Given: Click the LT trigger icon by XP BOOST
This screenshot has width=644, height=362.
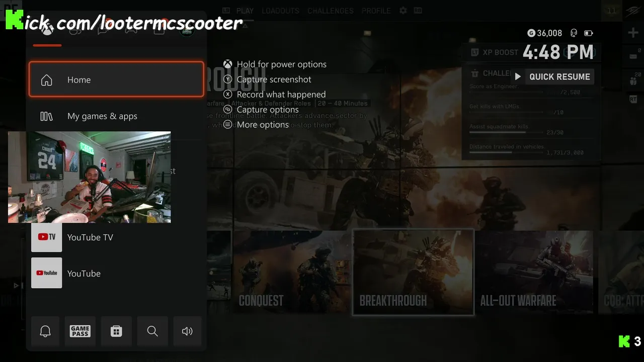Looking at the screenshot, I should [x=474, y=52].
